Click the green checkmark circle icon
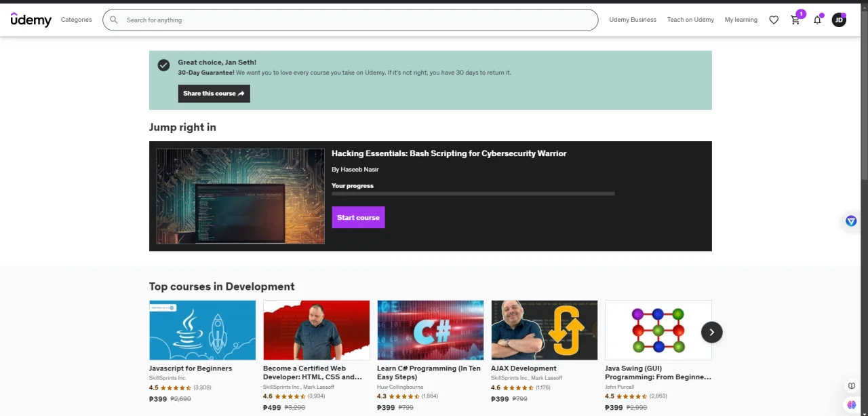868x416 pixels. [163, 65]
